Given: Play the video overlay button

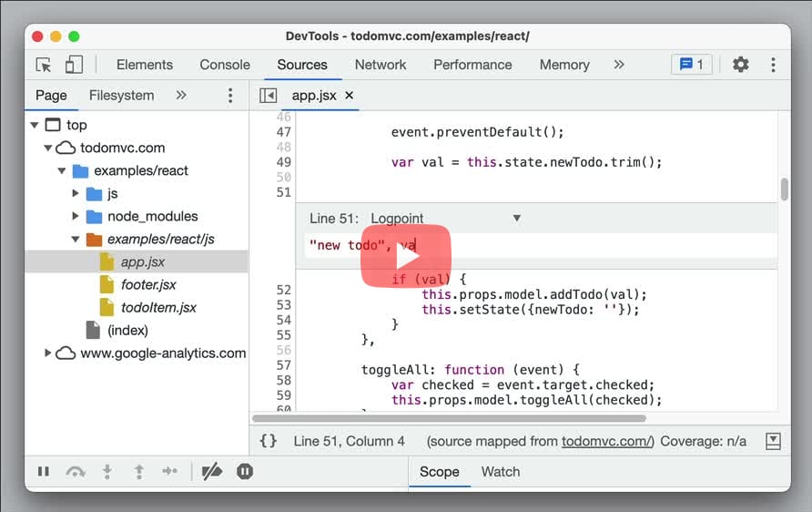Looking at the screenshot, I should [x=406, y=256].
